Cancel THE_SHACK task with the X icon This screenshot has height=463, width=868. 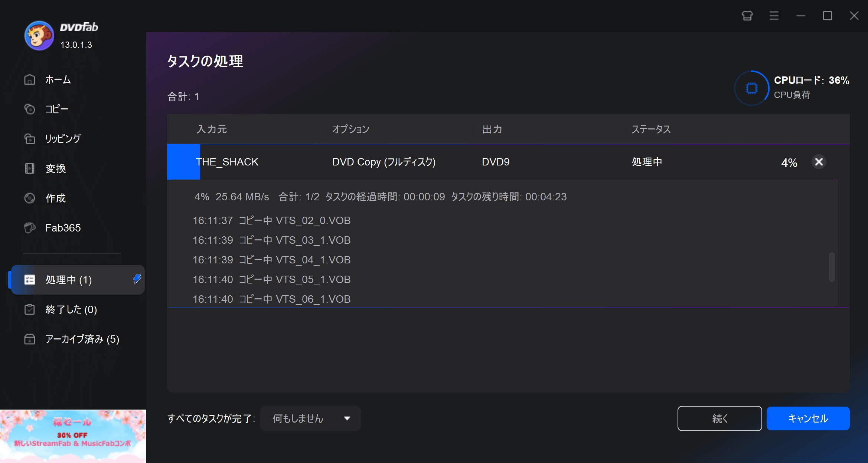819,162
